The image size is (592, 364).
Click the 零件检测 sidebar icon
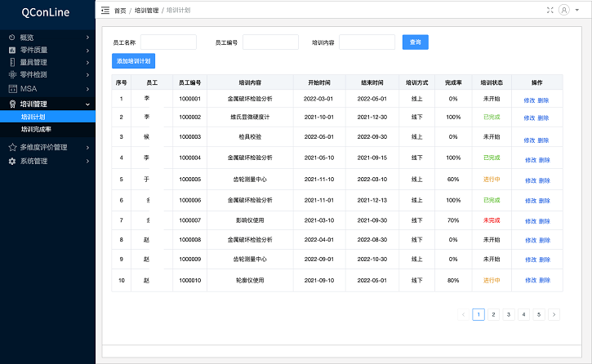tap(11, 75)
